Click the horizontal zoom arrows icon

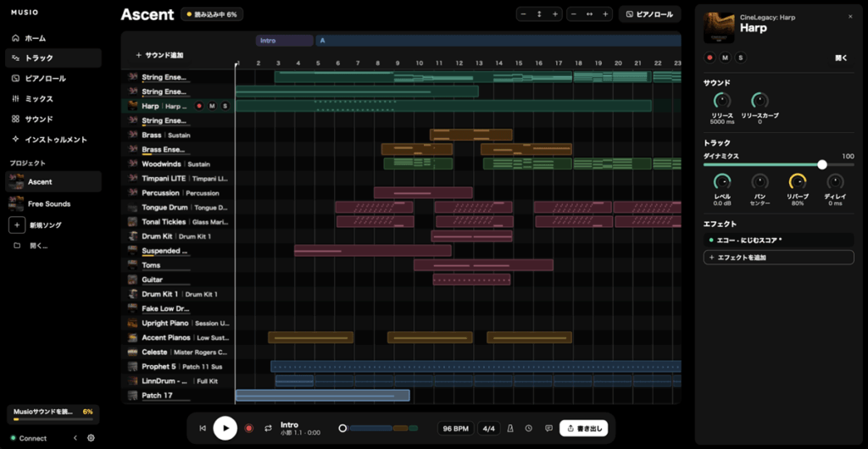coord(590,14)
